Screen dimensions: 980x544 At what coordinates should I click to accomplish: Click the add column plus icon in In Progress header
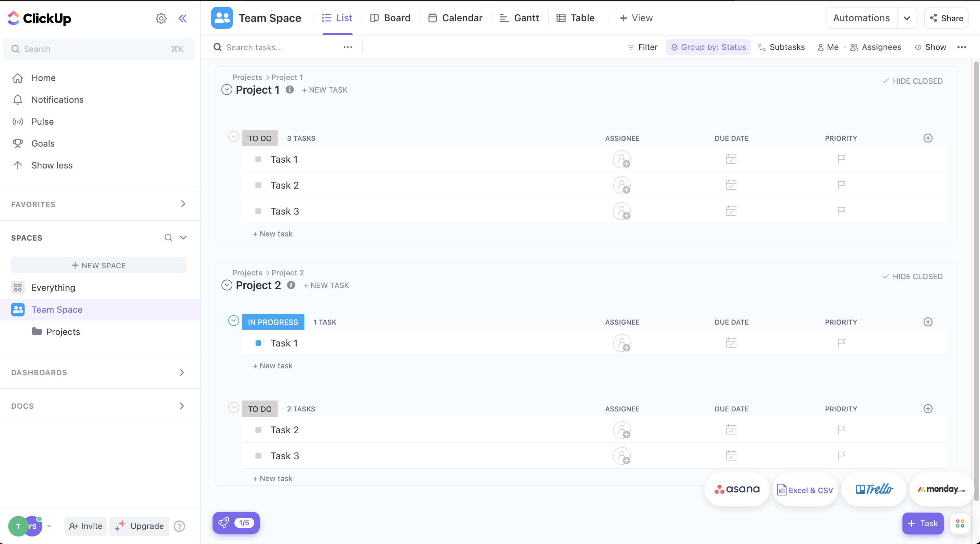[x=928, y=322]
